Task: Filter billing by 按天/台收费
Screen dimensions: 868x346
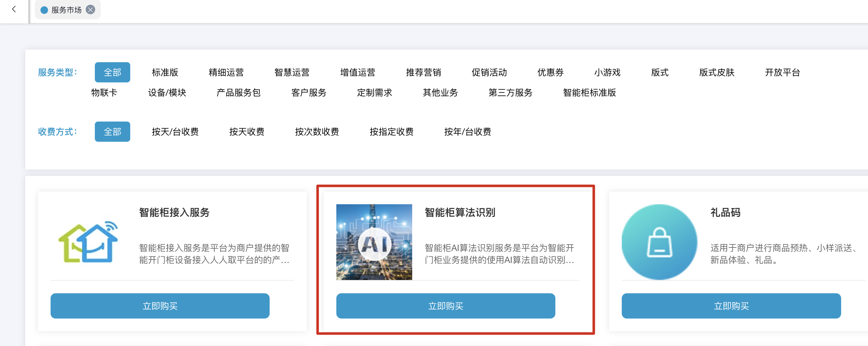Action: tap(175, 132)
